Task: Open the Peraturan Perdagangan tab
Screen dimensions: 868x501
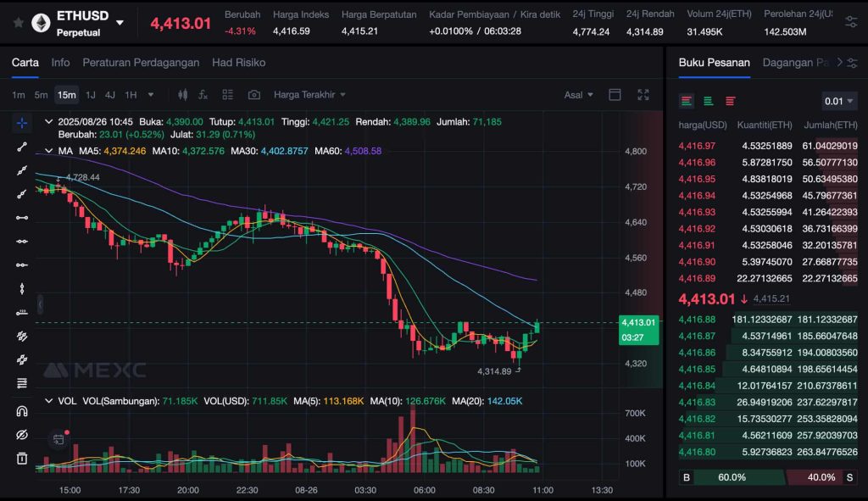Action: [x=141, y=63]
